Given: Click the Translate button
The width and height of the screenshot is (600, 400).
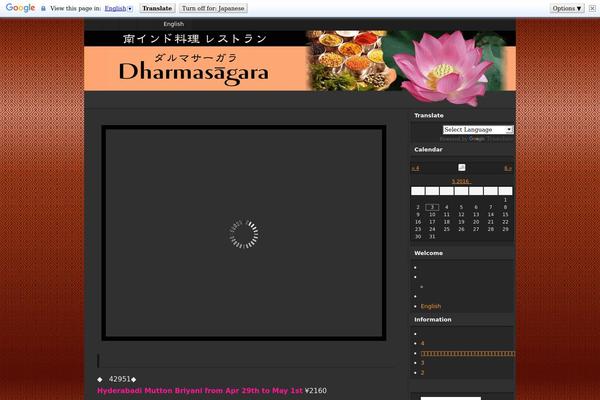Looking at the screenshot, I should tap(157, 8).
